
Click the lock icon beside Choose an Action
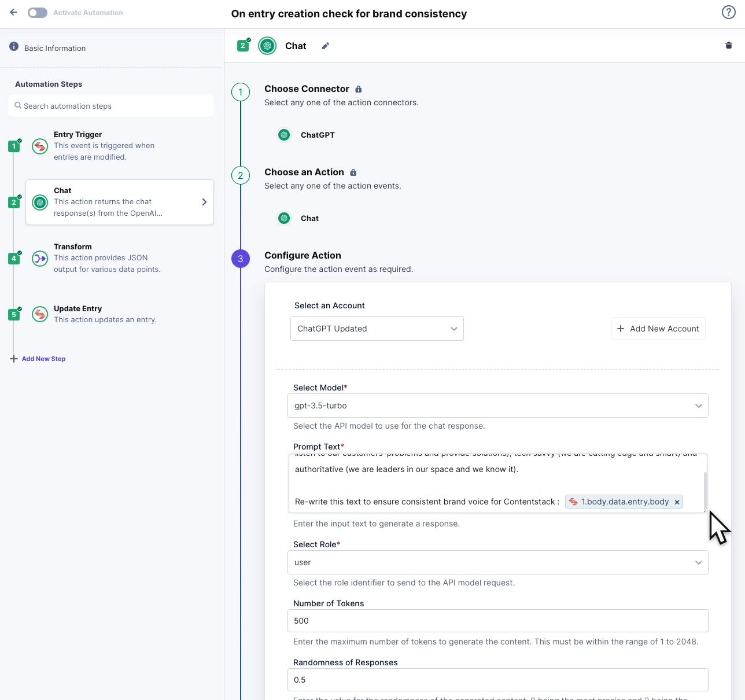point(353,172)
